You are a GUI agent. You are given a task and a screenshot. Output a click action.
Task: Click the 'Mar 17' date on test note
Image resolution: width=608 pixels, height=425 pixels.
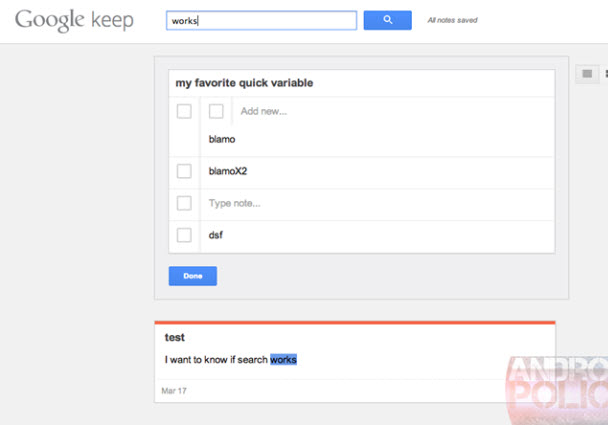(x=175, y=390)
